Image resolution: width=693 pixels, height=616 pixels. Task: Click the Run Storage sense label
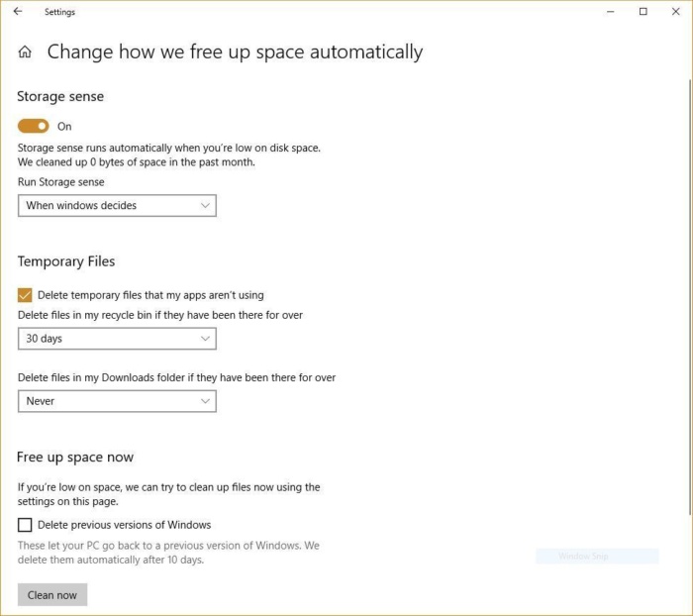pos(61,182)
